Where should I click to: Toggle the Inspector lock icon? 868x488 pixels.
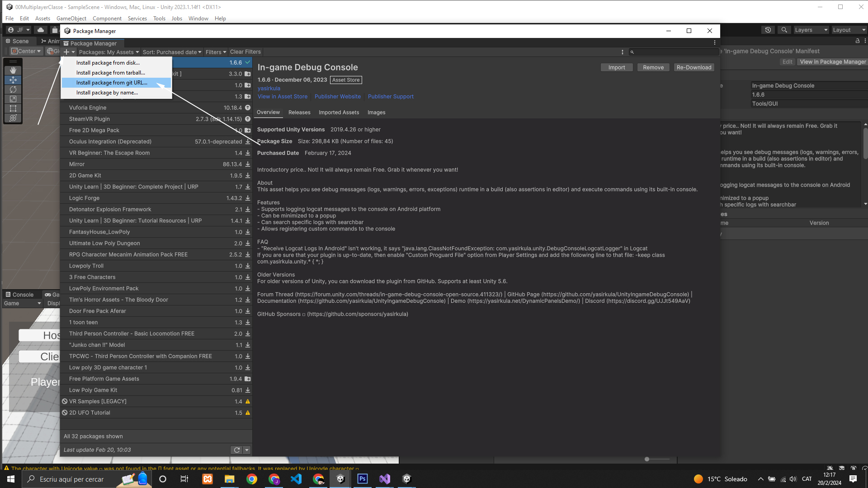coord(857,41)
